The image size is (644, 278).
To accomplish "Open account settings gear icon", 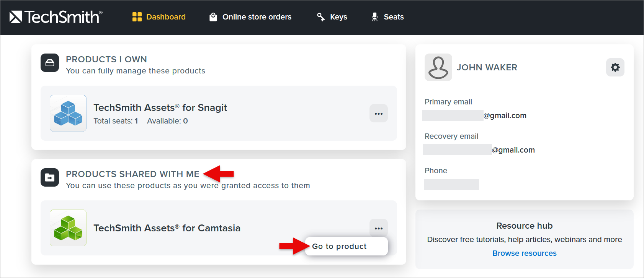I will (615, 67).
